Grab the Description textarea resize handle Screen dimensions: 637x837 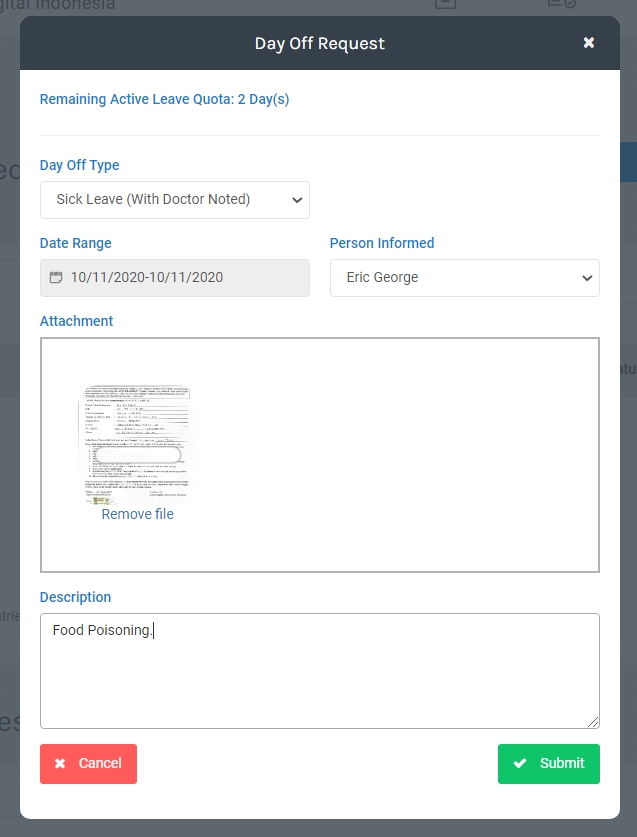click(x=593, y=722)
